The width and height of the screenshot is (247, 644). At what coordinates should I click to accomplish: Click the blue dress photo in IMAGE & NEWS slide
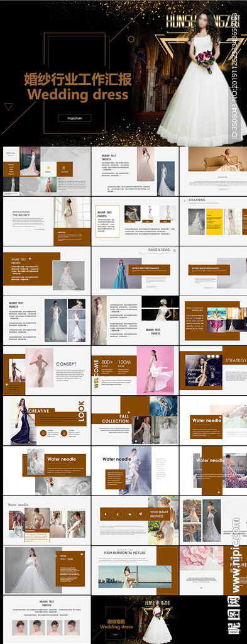(x=121, y=273)
